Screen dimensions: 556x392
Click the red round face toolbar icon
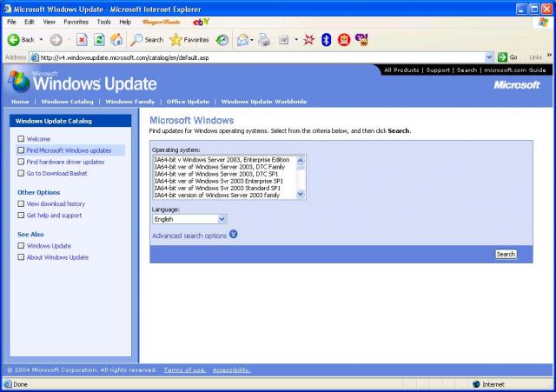tap(344, 40)
